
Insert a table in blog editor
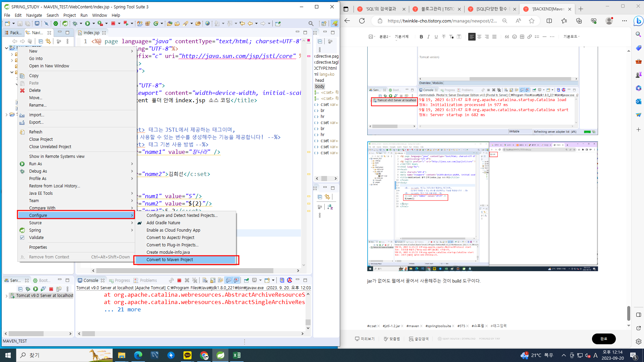pos(522,37)
